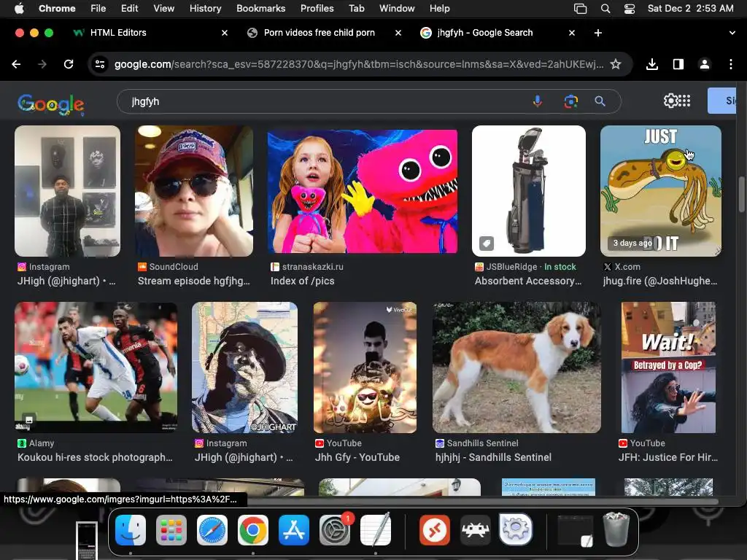The width and height of the screenshot is (747, 560).
Task: Click the "X.com" source label
Action: (x=627, y=267)
